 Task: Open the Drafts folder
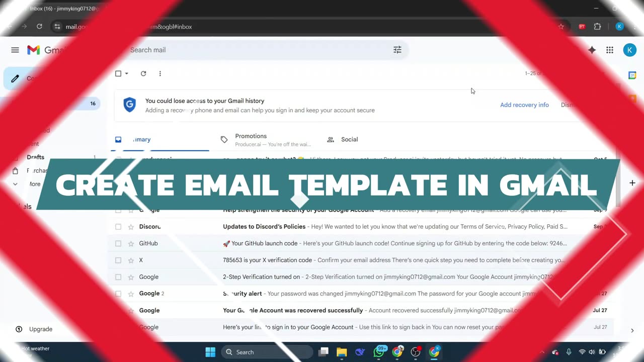point(36,157)
